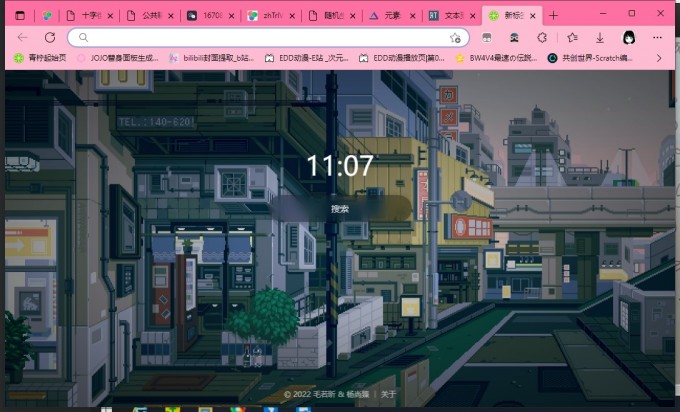Open the 共创世界-Scratch bookmark
The height and width of the screenshot is (412, 680).
click(590, 58)
